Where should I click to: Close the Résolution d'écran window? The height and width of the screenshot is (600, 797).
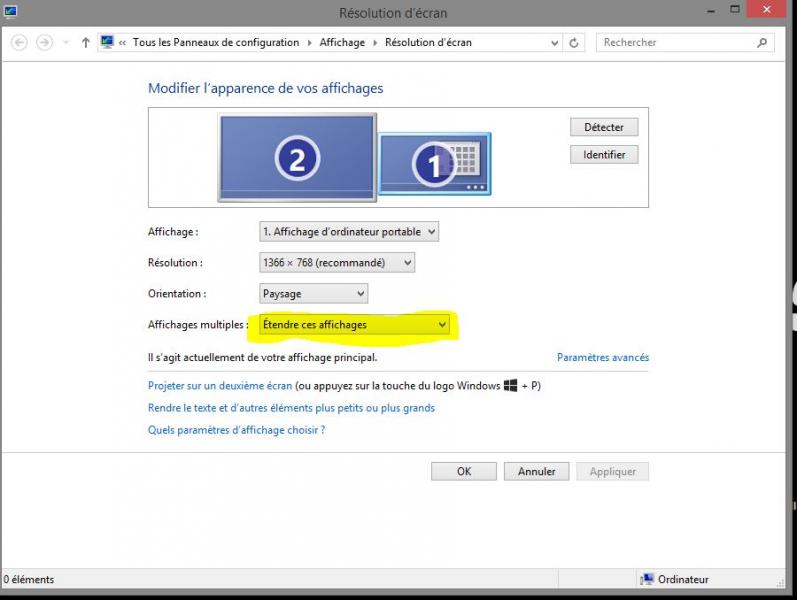pyautogui.click(x=767, y=10)
